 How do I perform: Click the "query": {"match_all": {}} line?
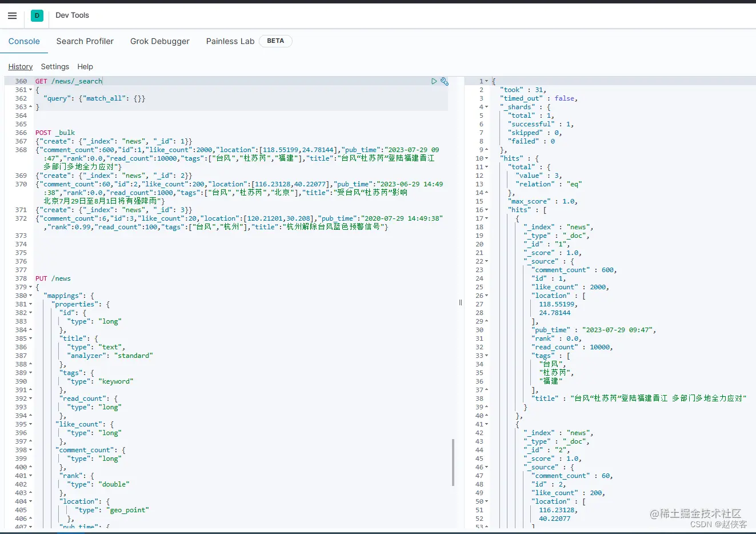(94, 98)
